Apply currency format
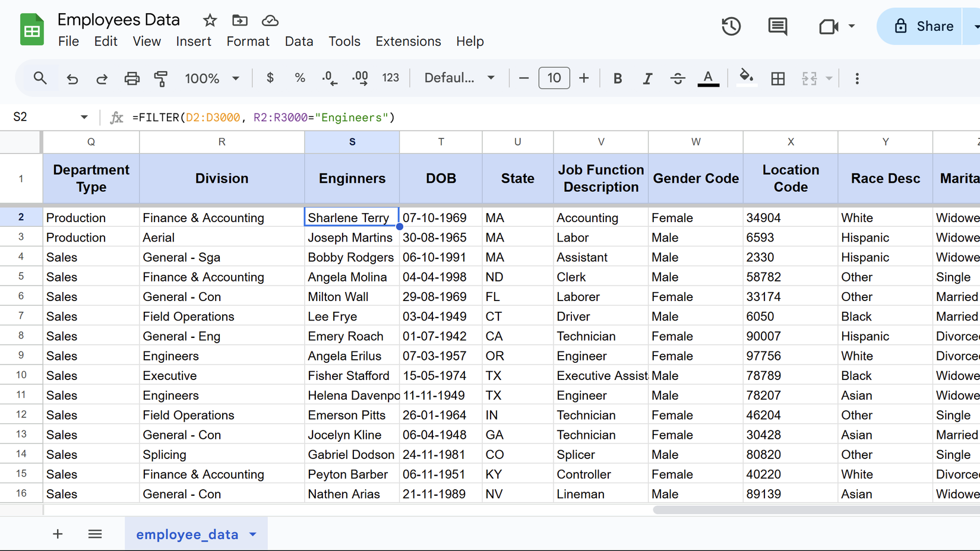The width and height of the screenshot is (980, 551). click(270, 78)
